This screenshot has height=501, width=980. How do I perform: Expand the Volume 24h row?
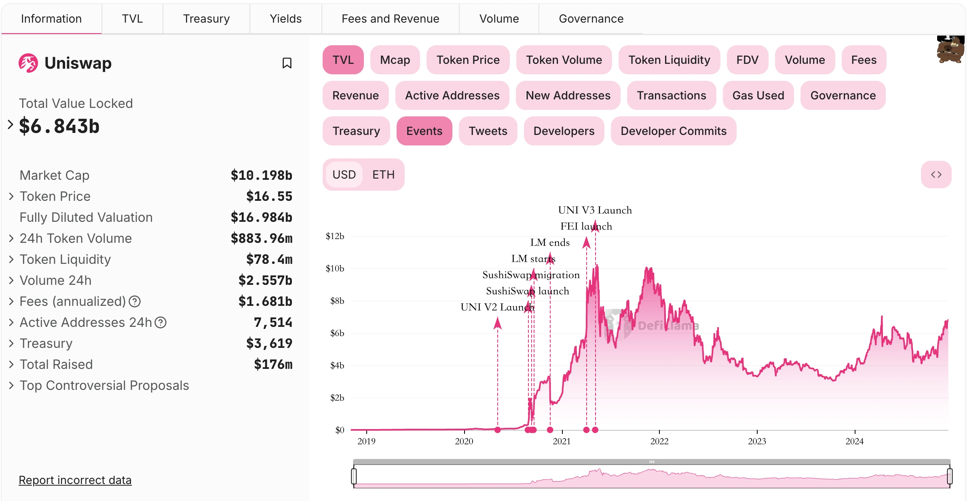point(11,280)
